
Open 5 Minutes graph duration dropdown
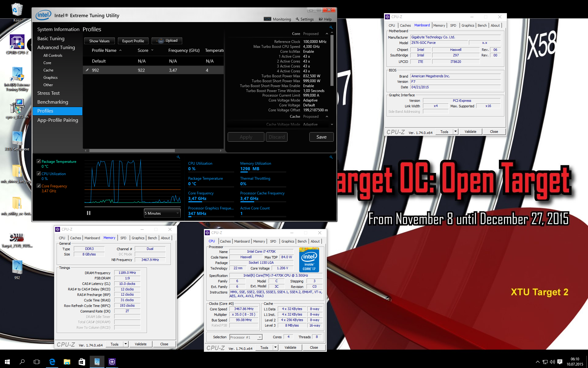[x=162, y=213]
